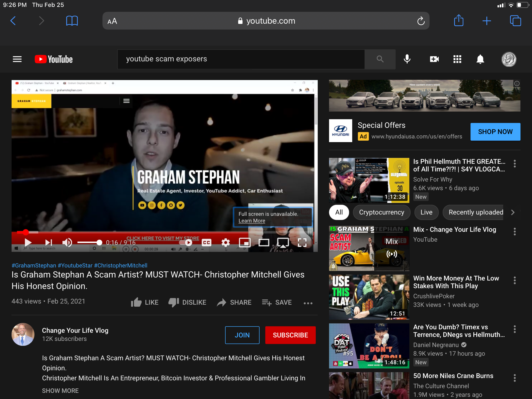This screenshot has height=399, width=532.
Task: Open the #YoutubeStar hashtag
Action: [75, 265]
